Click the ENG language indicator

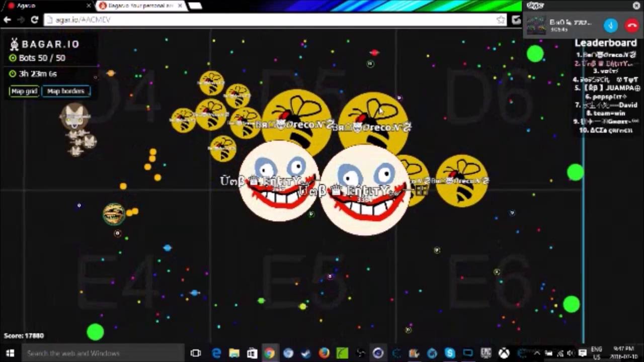tap(596, 352)
